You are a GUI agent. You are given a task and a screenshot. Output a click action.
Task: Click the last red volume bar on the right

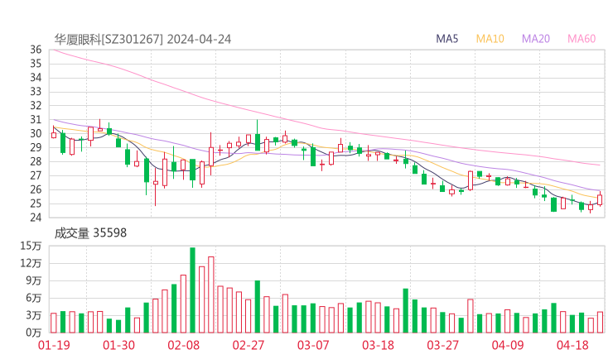pos(600,322)
